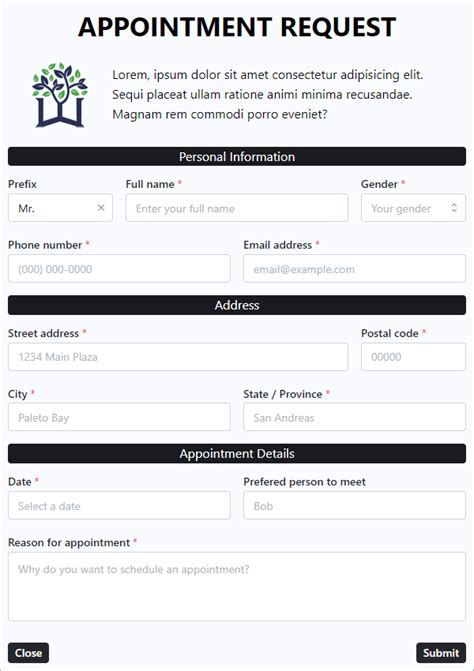Focus the City input field
Viewport: 474px width, 671px height.
coord(119,417)
